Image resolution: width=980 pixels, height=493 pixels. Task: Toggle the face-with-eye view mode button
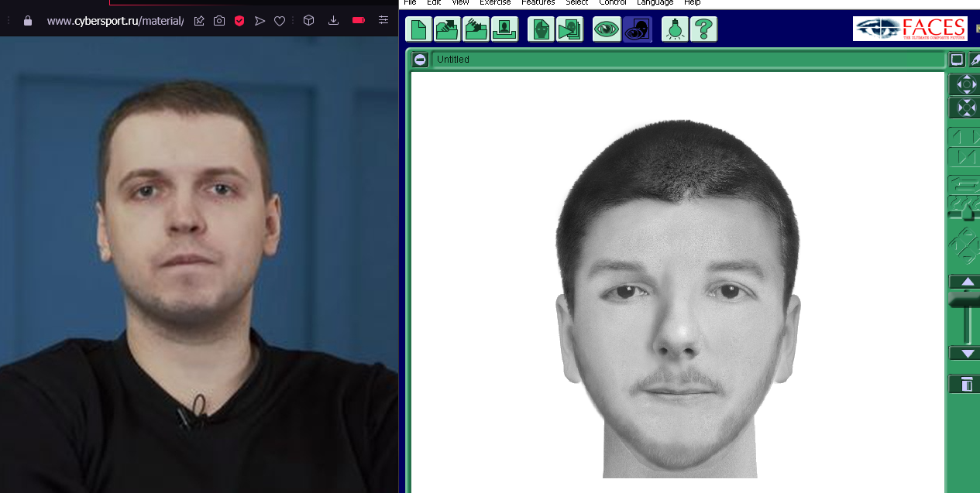pos(637,29)
